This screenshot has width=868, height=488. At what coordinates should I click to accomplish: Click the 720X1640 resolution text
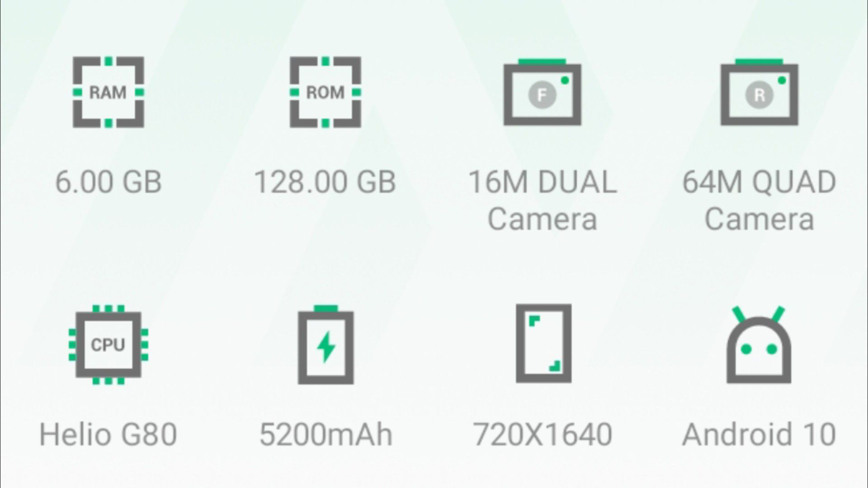click(542, 435)
